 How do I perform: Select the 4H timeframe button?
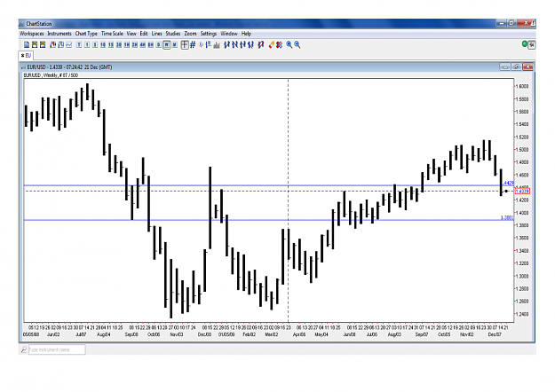pyautogui.click(x=143, y=44)
